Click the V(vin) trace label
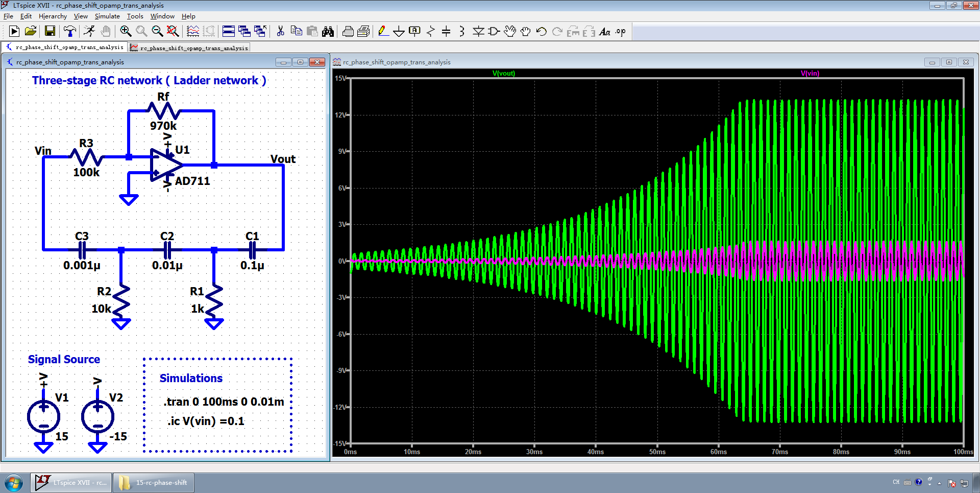This screenshot has height=493, width=980. point(810,74)
